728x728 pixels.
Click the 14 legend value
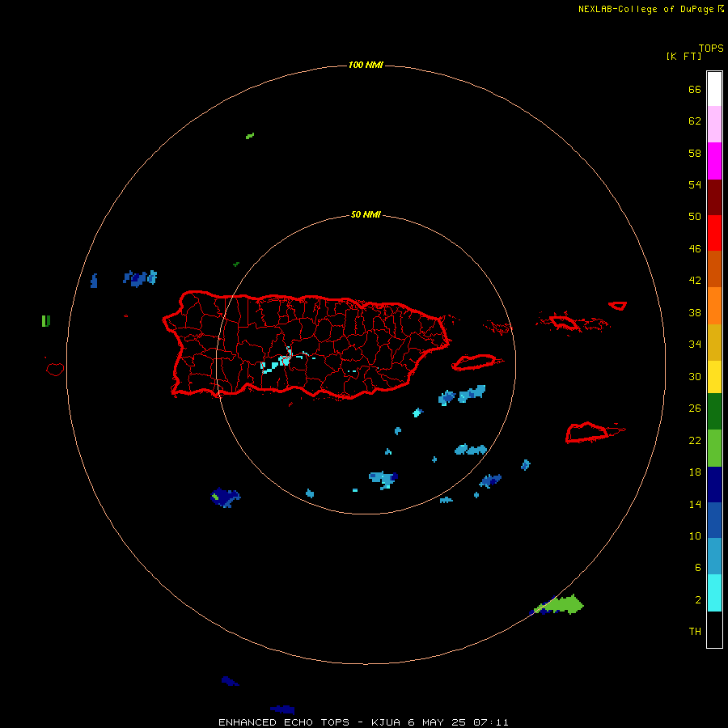click(695, 504)
